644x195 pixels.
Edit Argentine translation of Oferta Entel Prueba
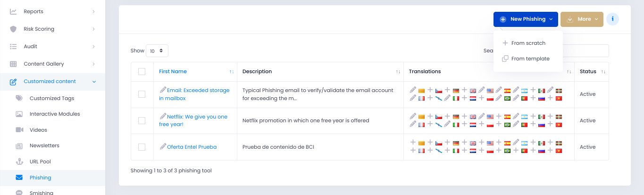[516, 142]
